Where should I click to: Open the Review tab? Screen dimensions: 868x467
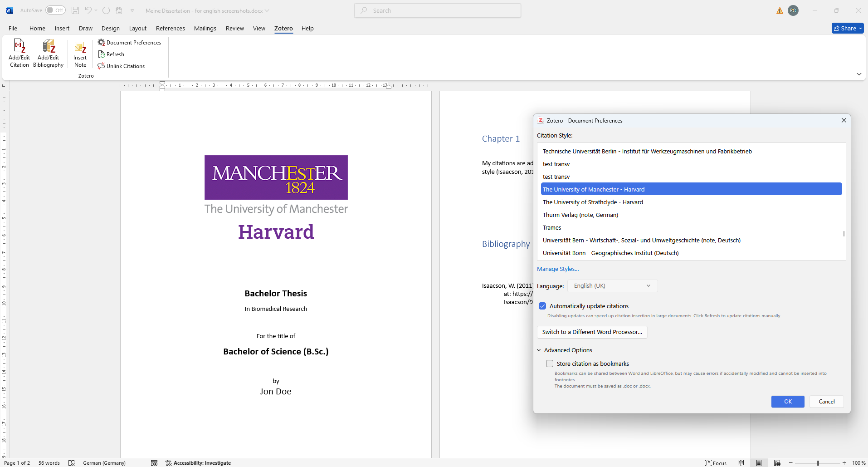click(x=234, y=28)
